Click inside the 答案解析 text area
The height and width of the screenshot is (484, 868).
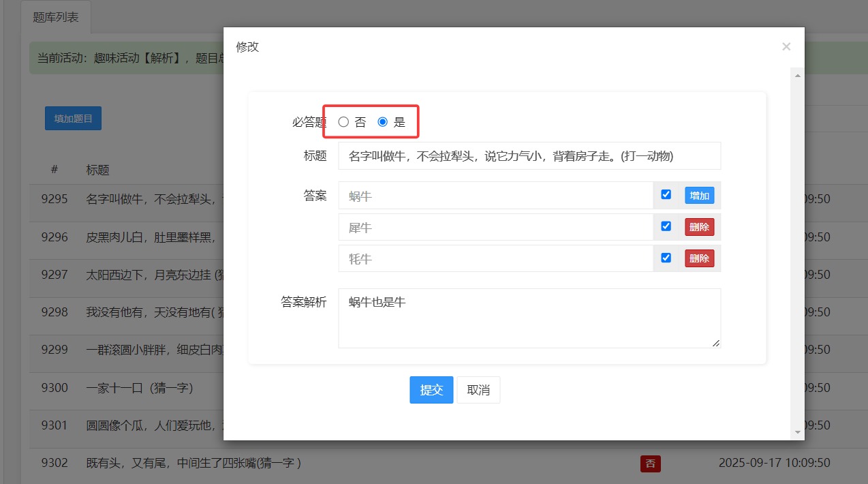(529, 317)
